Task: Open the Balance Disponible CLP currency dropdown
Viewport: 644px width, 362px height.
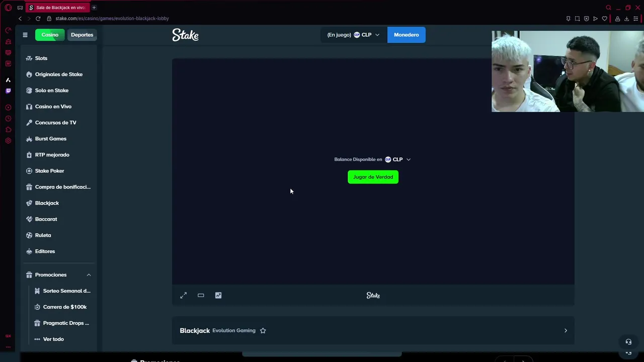Action: pyautogui.click(x=397, y=159)
